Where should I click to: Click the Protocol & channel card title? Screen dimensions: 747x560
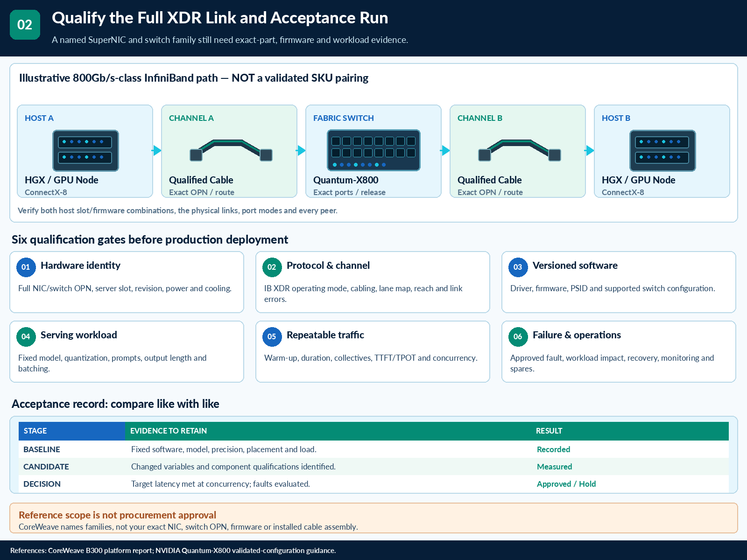tap(328, 266)
